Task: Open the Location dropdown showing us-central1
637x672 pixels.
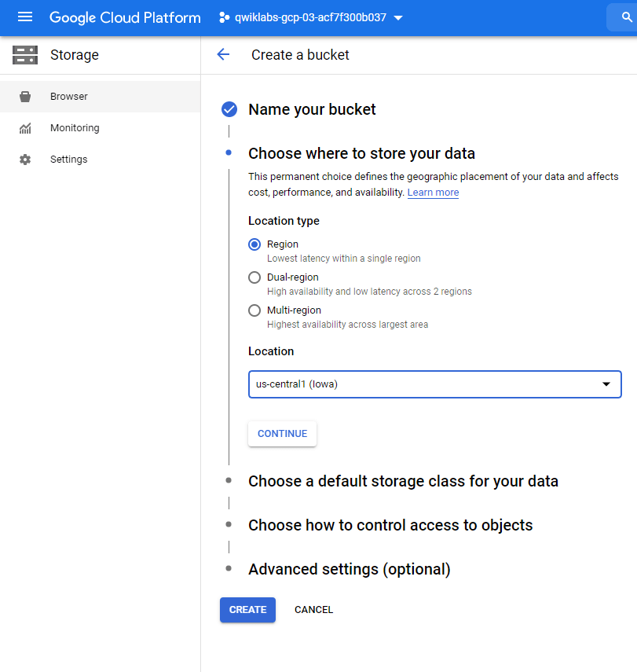Action: coord(434,384)
